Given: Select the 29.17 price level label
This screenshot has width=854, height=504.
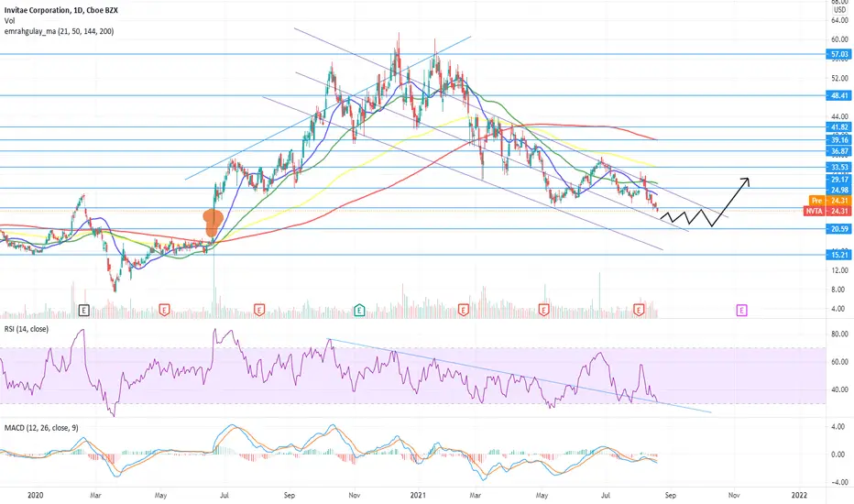Looking at the screenshot, I should (839, 180).
